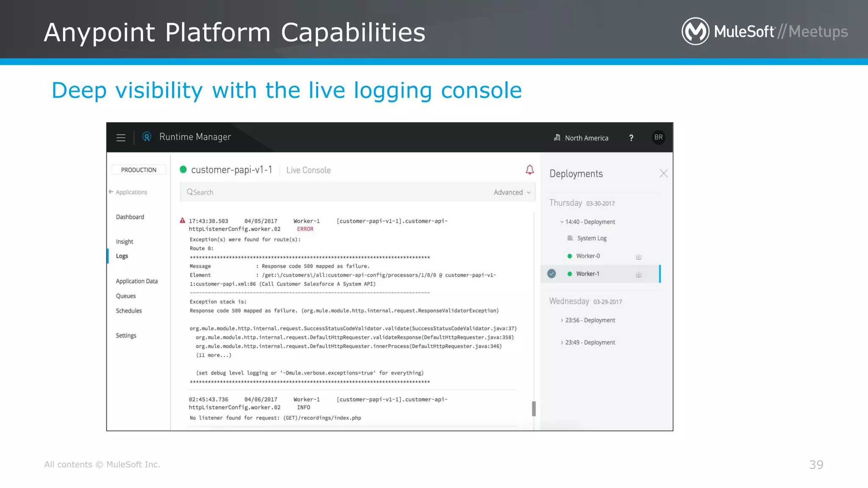Click the Runtime Manager title
This screenshot has width=868, height=488.
195,137
